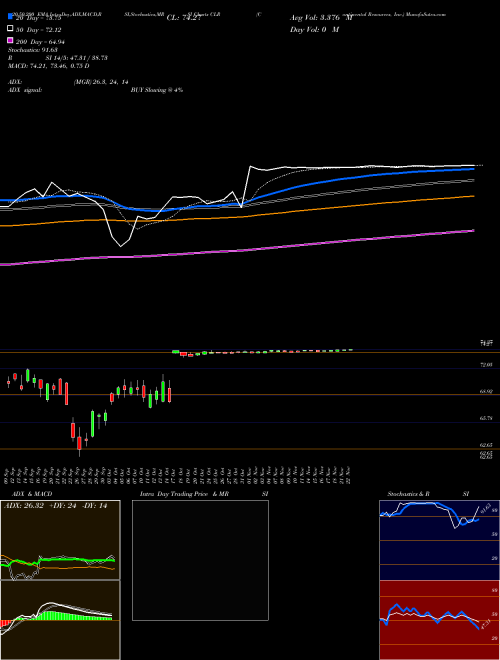Click the 'CL: 74.27' closing price label

[x=184, y=18]
